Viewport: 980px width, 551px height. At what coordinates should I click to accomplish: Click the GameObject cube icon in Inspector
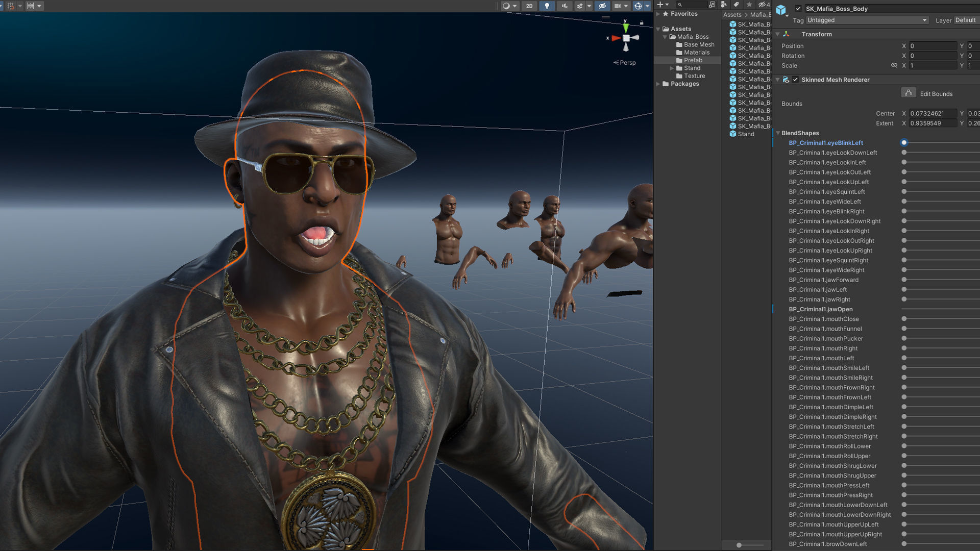[781, 10]
